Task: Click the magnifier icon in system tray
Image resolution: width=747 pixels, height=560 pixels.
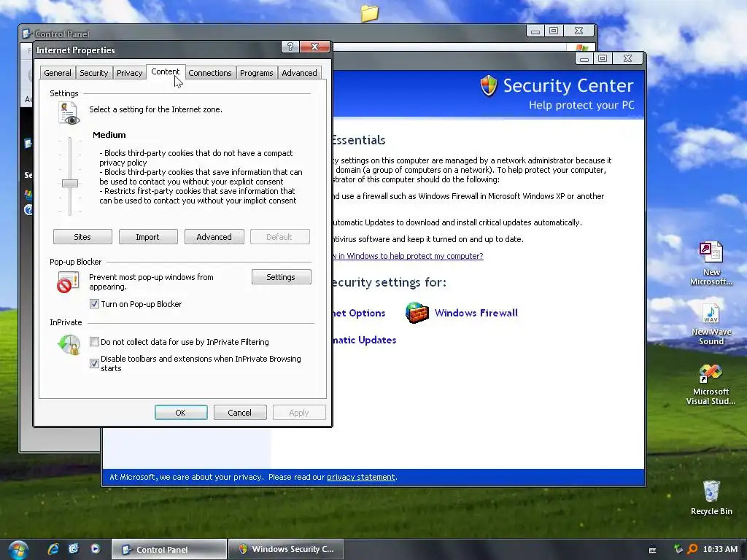Action: click(693, 549)
